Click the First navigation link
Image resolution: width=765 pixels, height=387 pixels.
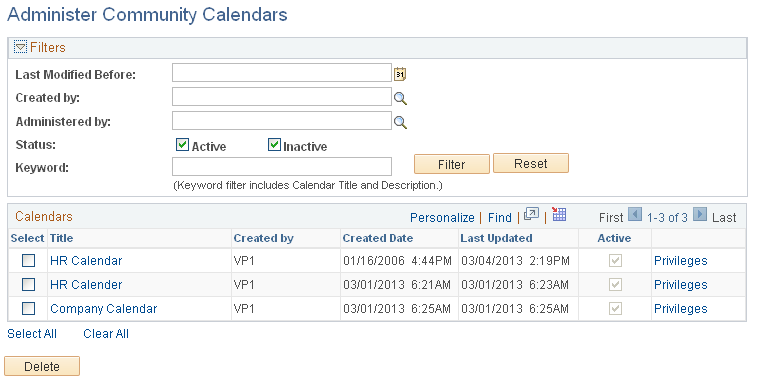[611, 218]
